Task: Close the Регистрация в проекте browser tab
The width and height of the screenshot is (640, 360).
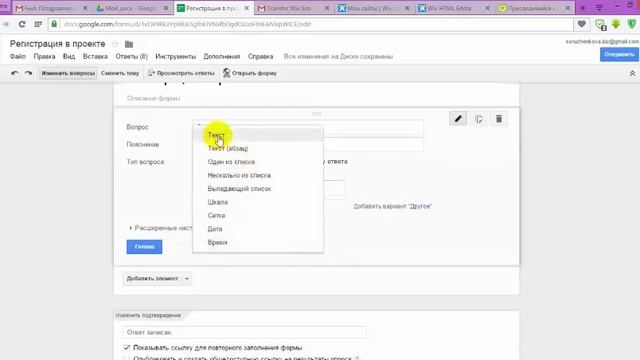Action: pos(247,8)
